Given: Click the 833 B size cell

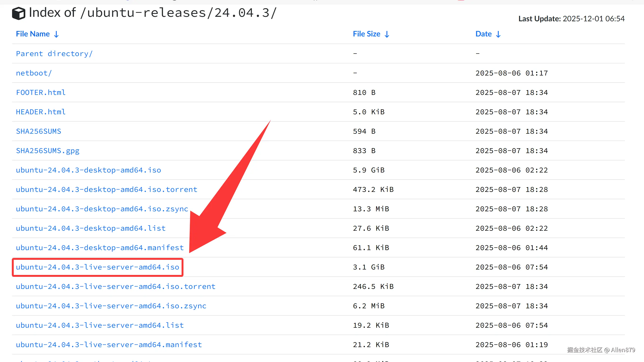Looking at the screenshot, I should [x=364, y=151].
